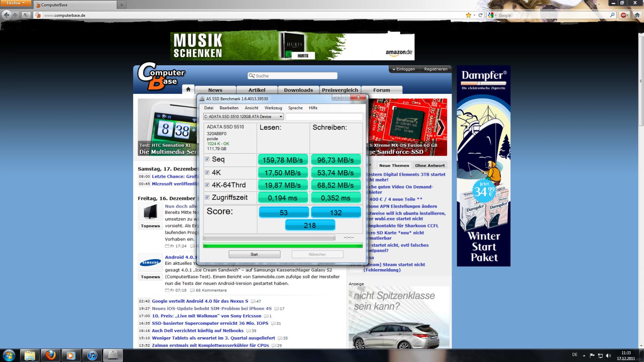Click the ComputerBase home icon tab
Image resolution: width=644 pixels, height=362 pixels.
coord(188,89)
